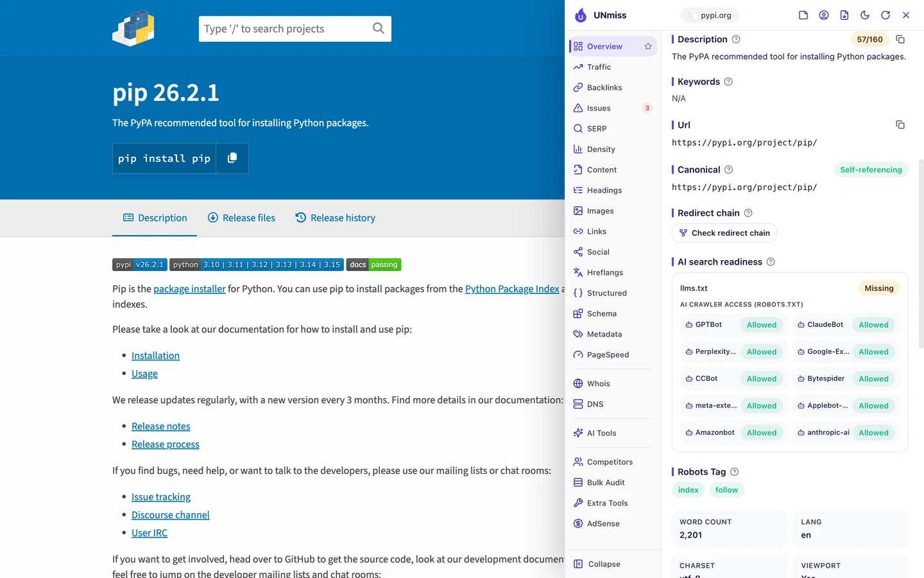Click the blank page icon in UNmiss header

(803, 15)
